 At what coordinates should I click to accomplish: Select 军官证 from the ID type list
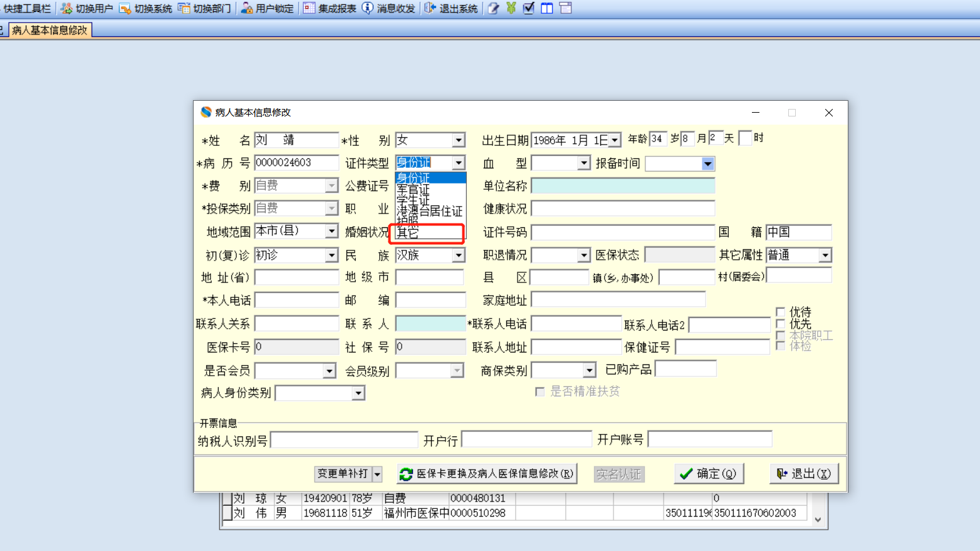click(430, 189)
